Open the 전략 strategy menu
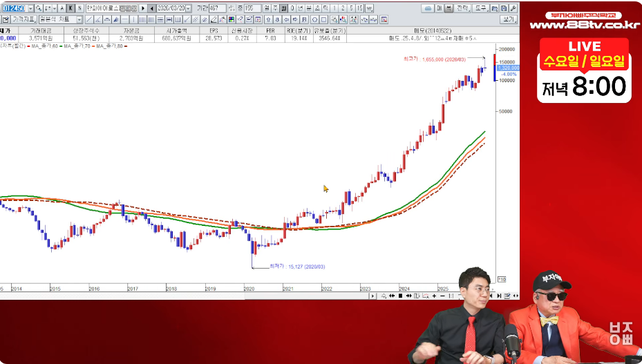Viewport: 642px width, 364px height. pos(462,8)
